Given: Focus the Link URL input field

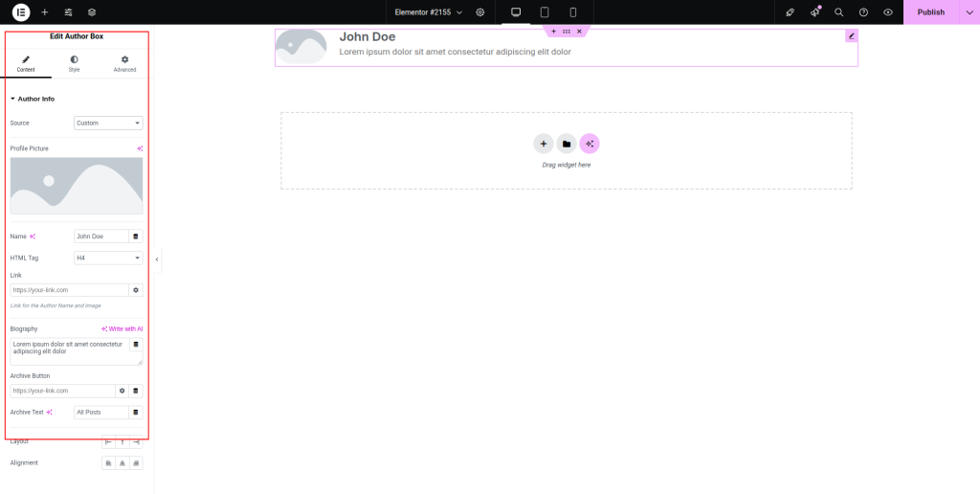Looking at the screenshot, I should (69, 290).
